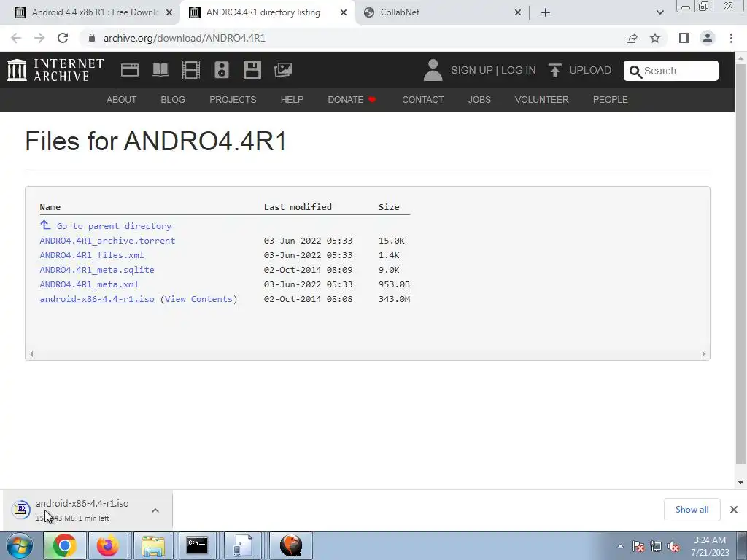Open the Video film-strip icon
This screenshot has height=560, width=747.
coord(191,70)
